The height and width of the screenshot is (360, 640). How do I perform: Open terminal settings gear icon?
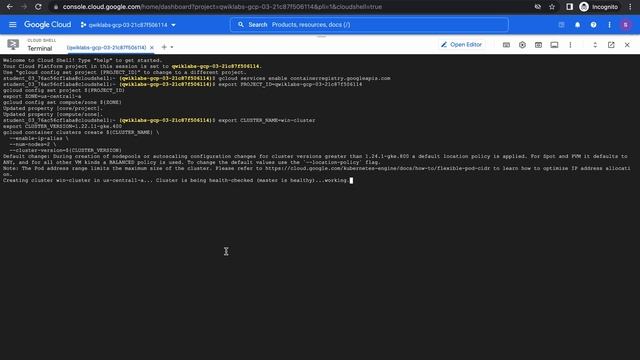(522, 45)
